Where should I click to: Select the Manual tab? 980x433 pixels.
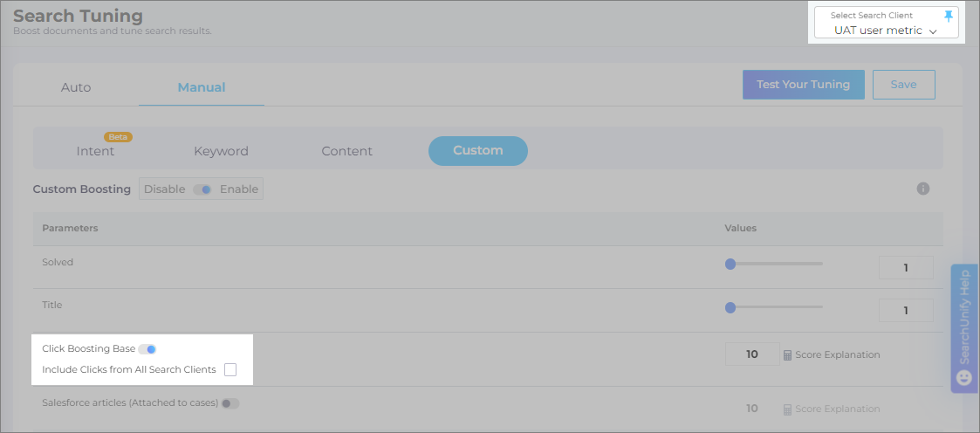click(x=202, y=87)
